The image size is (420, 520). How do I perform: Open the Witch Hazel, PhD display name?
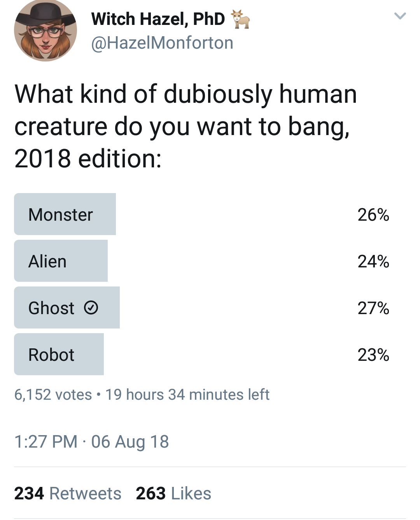click(158, 19)
